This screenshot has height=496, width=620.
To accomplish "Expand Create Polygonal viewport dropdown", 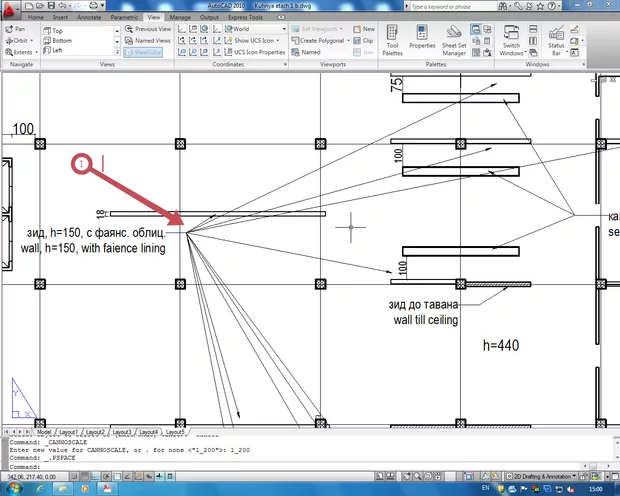I will click(x=325, y=40).
